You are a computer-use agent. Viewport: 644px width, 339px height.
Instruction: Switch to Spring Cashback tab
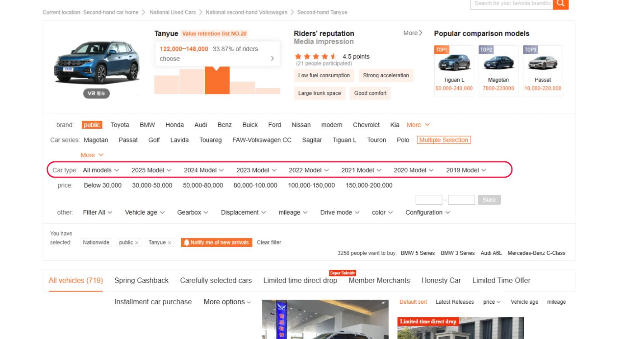click(x=141, y=281)
